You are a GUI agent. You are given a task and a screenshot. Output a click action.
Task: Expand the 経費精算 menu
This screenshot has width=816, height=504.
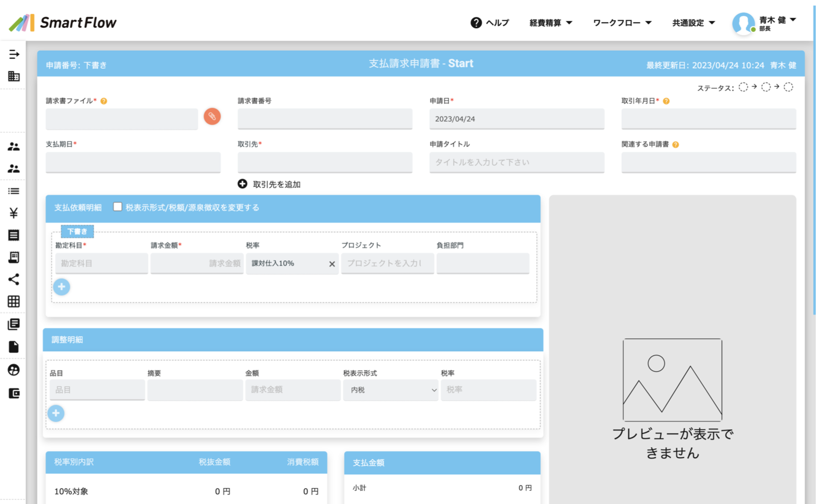(550, 23)
